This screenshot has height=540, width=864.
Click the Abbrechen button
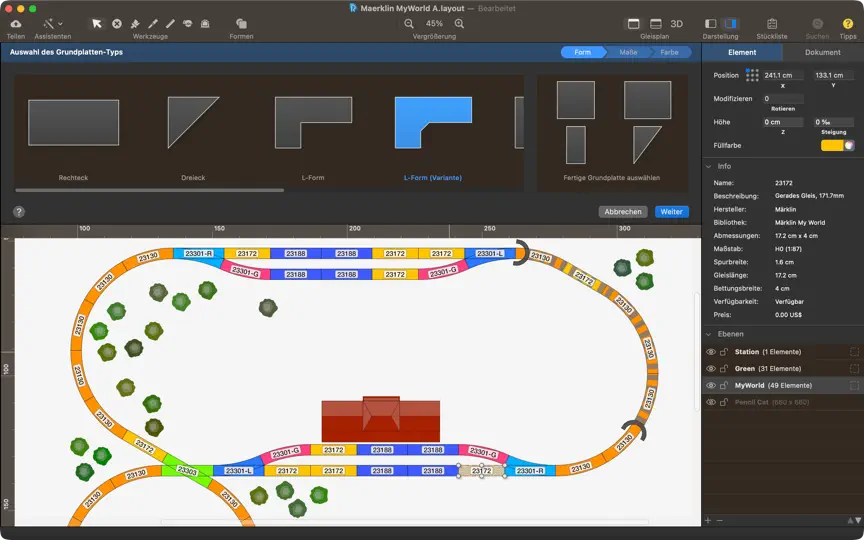tap(623, 212)
